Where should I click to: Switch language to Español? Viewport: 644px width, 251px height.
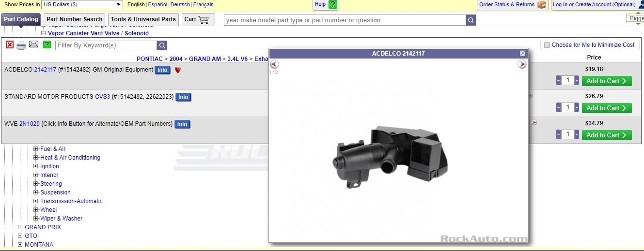[157, 4]
